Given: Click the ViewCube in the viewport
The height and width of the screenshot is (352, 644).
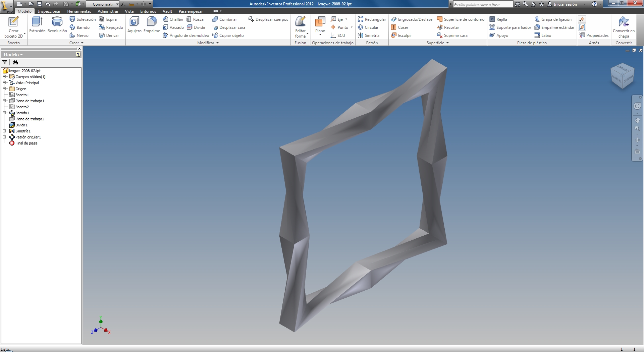Looking at the screenshot, I should click(622, 76).
